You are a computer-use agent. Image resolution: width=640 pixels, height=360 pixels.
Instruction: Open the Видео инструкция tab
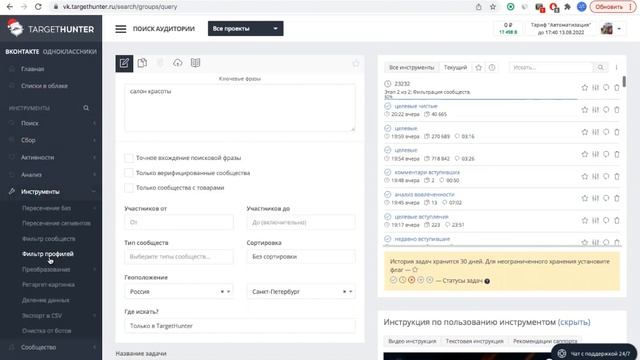412,341
